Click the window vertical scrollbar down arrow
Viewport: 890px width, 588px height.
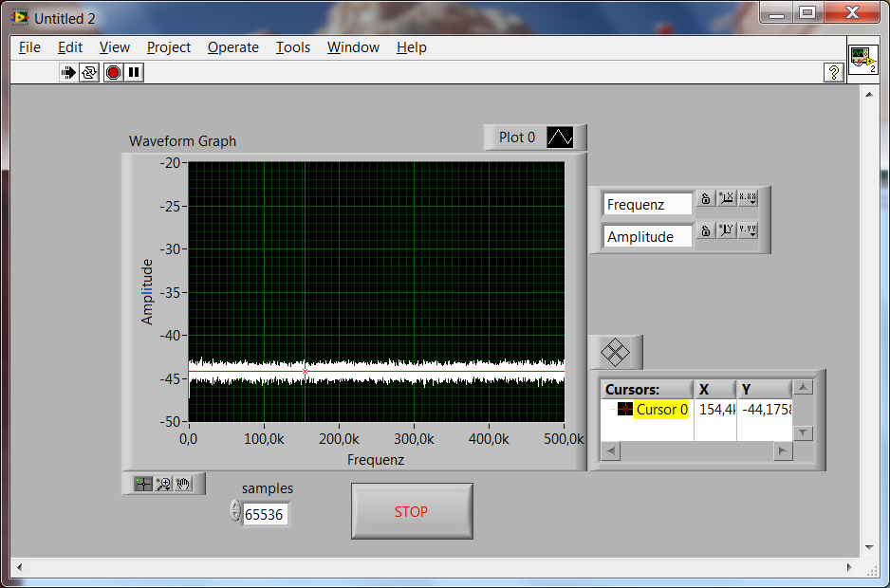869,548
